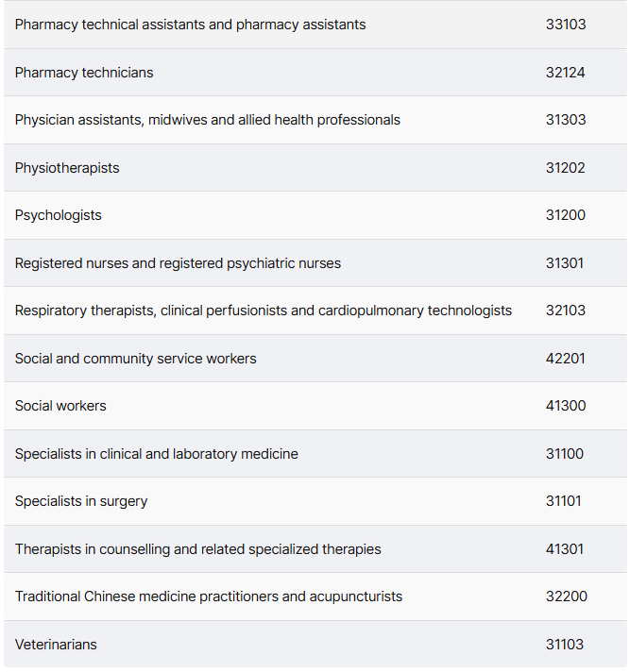Select the Traditional Chinese medicine practitioners row
Screen dimensions: 630x672
tap(315, 596)
